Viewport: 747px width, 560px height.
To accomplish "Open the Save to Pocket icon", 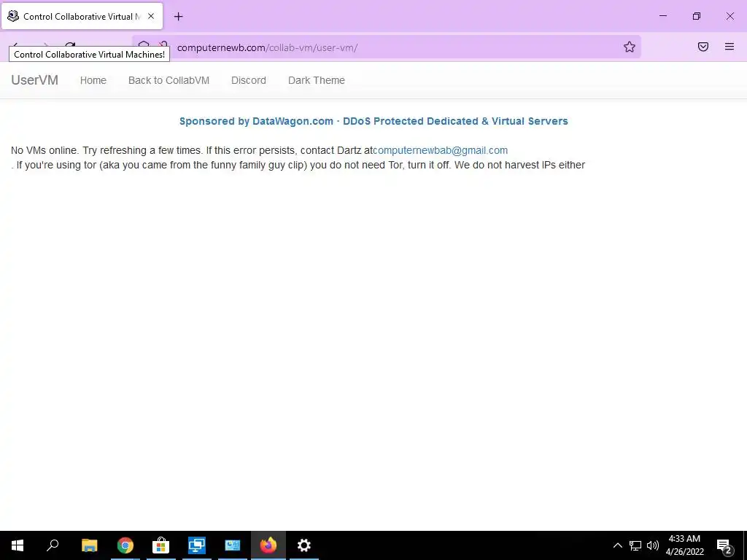I will pos(703,47).
